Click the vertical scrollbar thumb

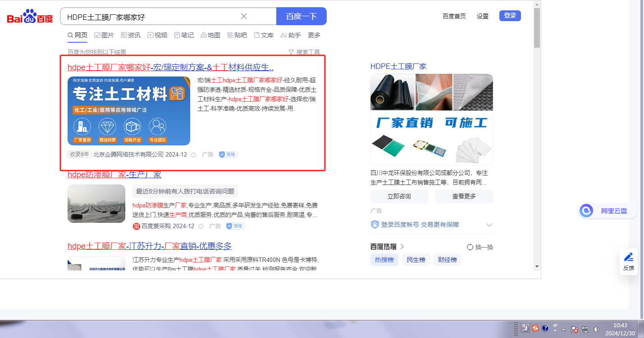(x=537, y=27)
